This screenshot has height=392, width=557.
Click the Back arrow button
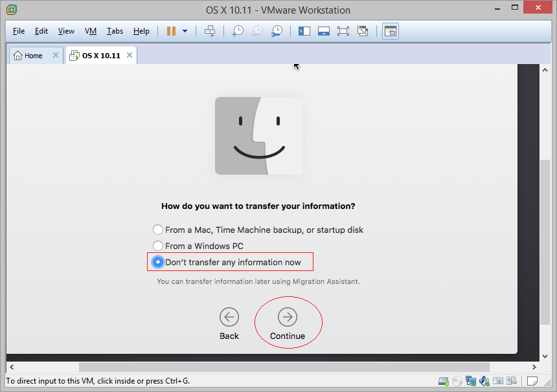[x=229, y=317]
